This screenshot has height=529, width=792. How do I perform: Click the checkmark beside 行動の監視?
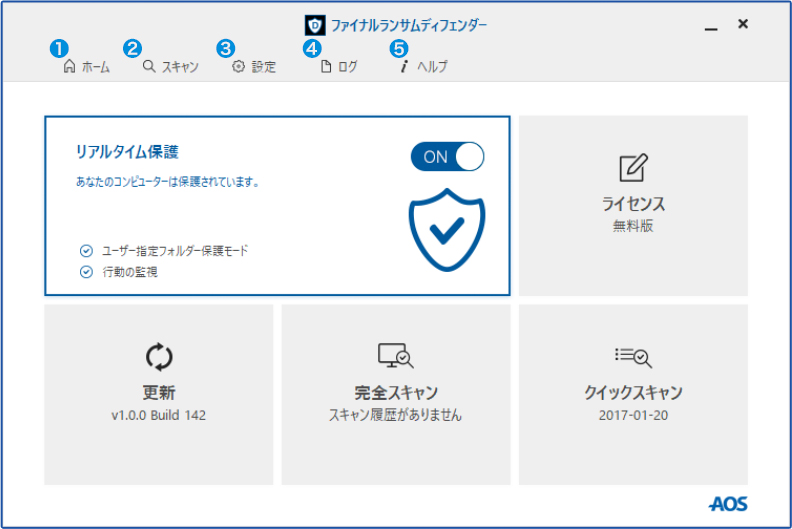click(x=86, y=272)
